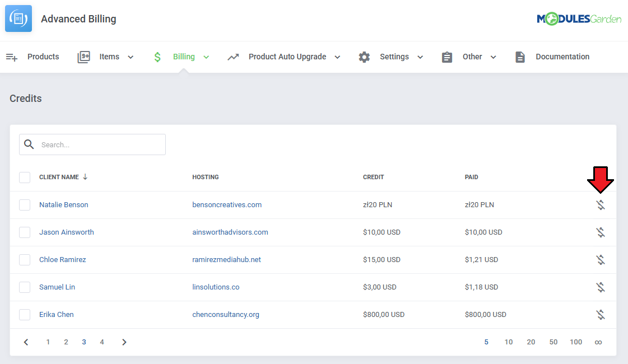628x364 pixels.
Task: Show 10 rows per page
Action: (509, 342)
